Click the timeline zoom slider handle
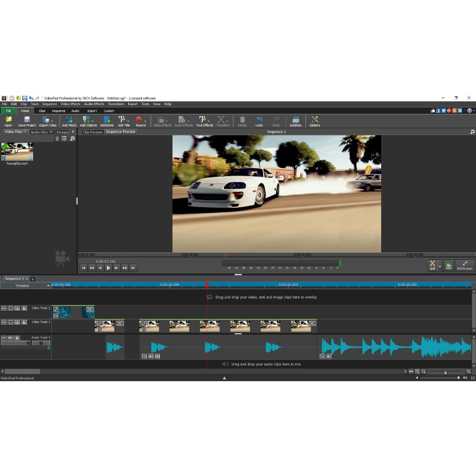The height and width of the screenshot is (476, 476). [x=445, y=372]
